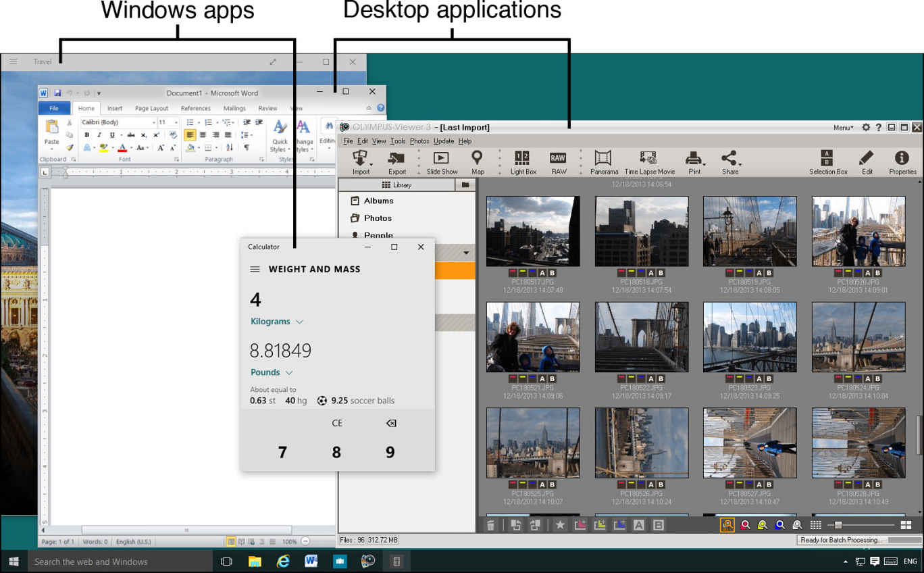Select Center alignment in Word
The height and width of the screenshot is (573, 924).
pos(203,135)
